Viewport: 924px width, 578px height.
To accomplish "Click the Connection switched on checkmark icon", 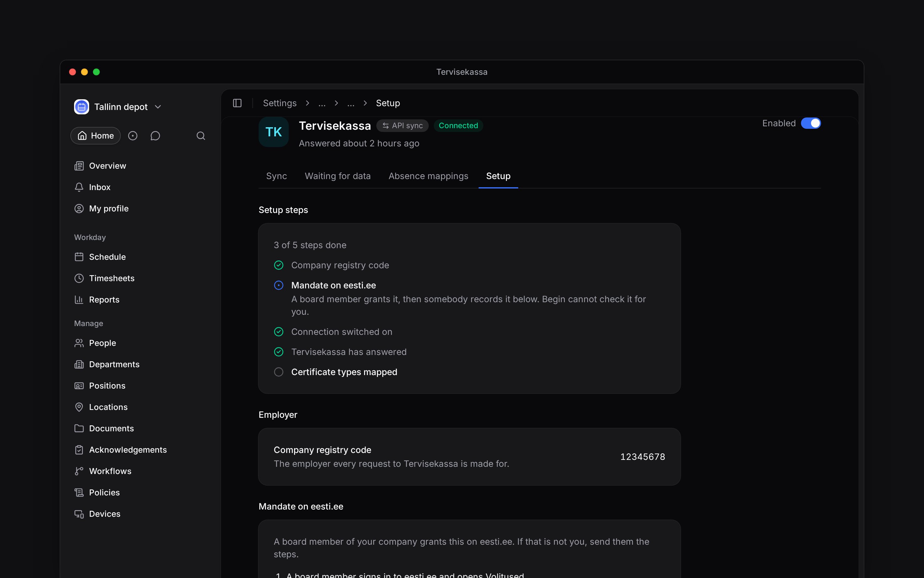I will (x=279, y=332).
